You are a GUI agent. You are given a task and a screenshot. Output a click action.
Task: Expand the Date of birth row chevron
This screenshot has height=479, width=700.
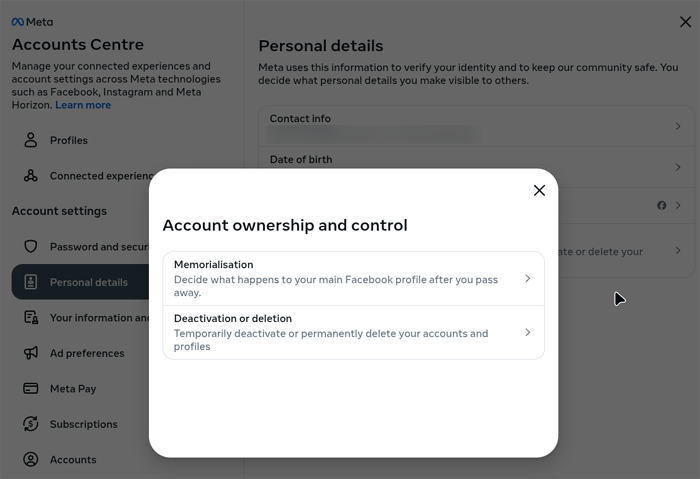(x=678, y=167)
